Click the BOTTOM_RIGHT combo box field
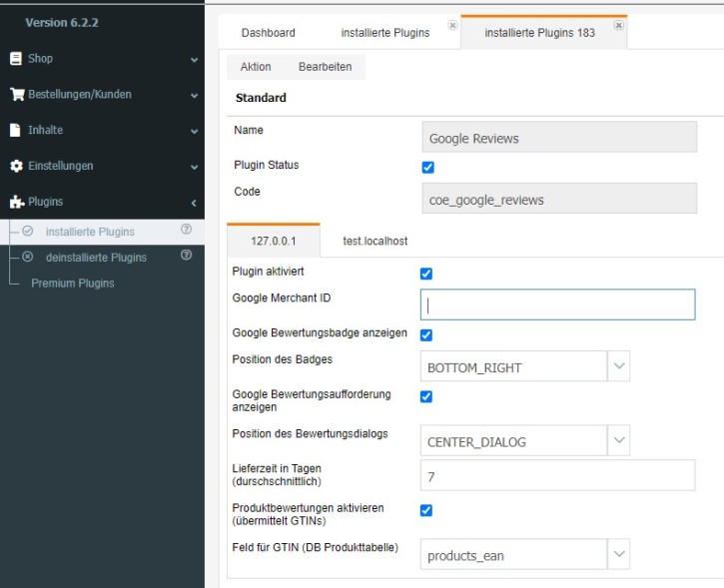This screenshot has height=588, width=724. [x=513, y=366]
